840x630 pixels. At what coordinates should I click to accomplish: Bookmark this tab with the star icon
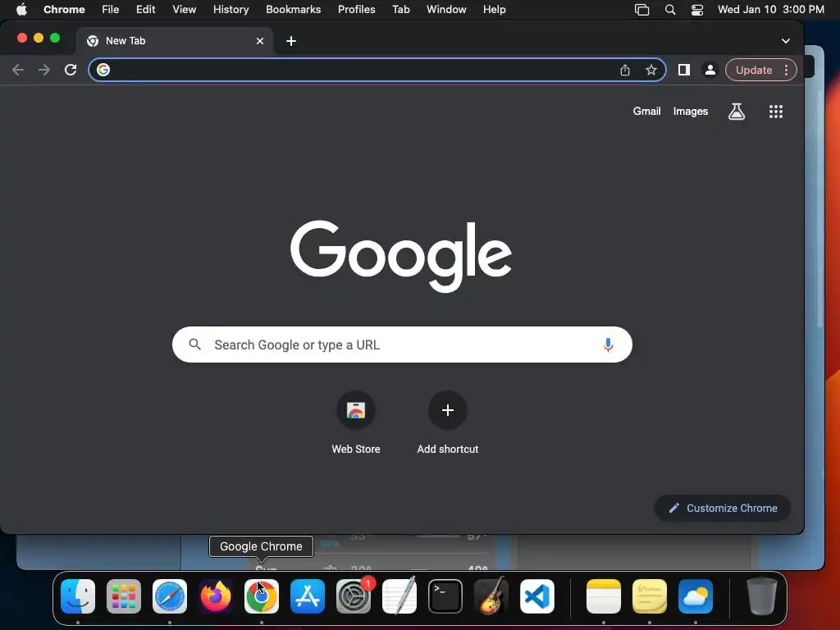click(x=651, y=70)
